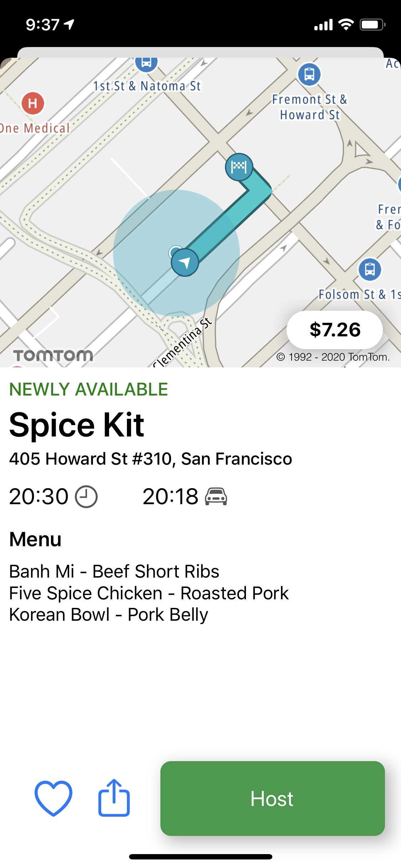Tap the heart favorite icon
This screenshot has height=868, width=401.
53,798
